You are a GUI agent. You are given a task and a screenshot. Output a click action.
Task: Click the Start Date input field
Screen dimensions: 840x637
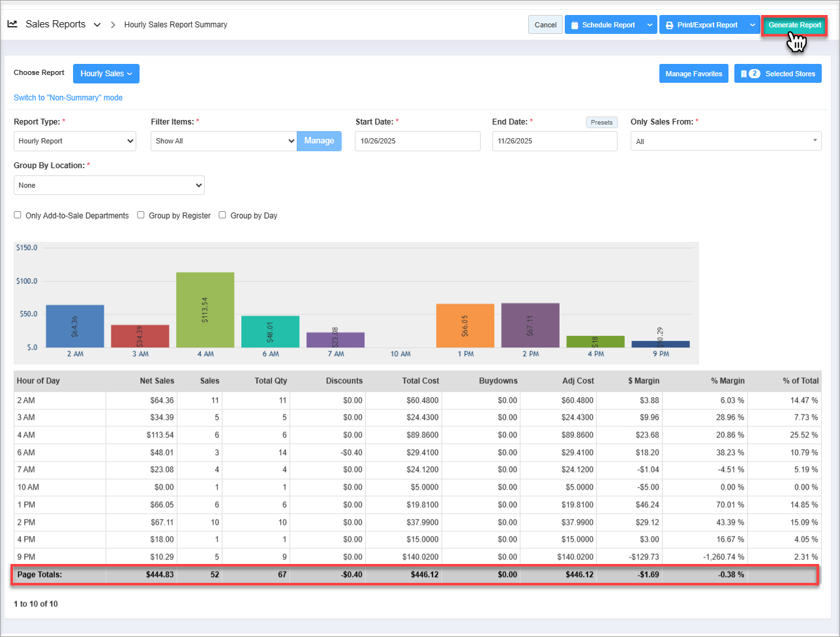pyautogui.click(x=417, y=141)
